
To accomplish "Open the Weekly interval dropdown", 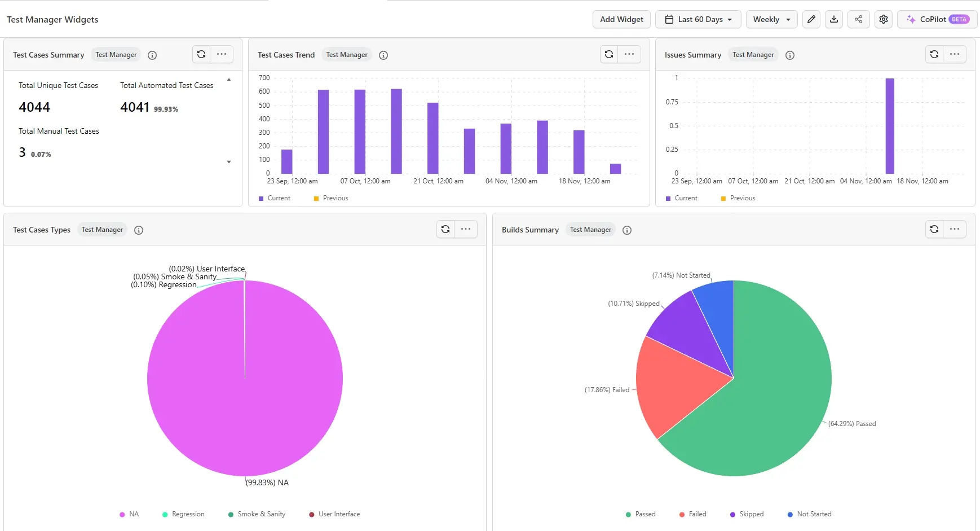I will click(771, 19).
